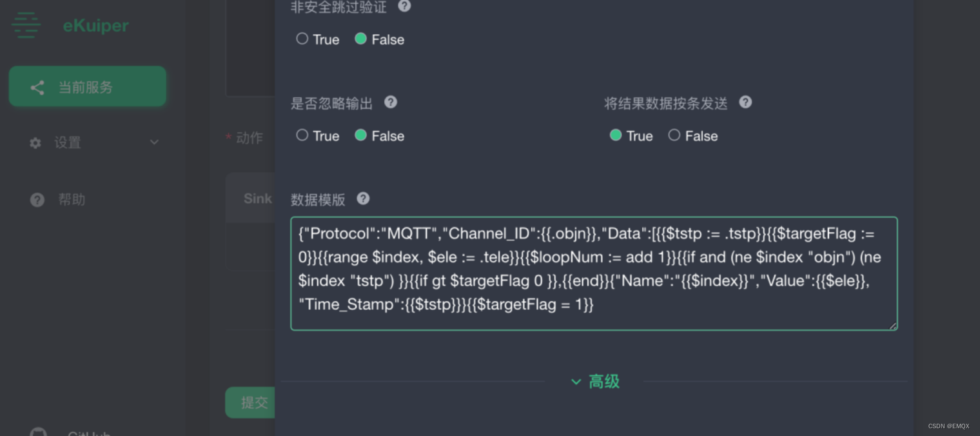The image size is (980, 436).
Task: Select True for 是否忽略输出
Action: coord(302,135)
